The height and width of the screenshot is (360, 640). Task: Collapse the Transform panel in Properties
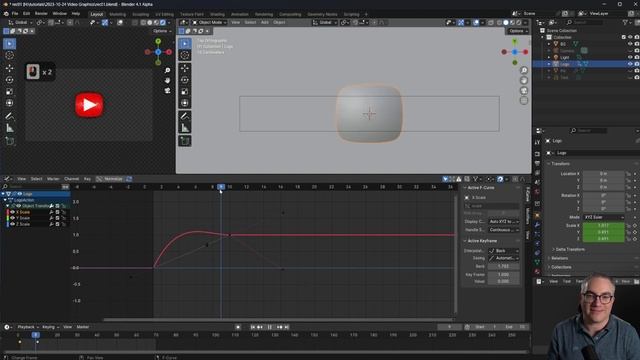coord(560,164)
